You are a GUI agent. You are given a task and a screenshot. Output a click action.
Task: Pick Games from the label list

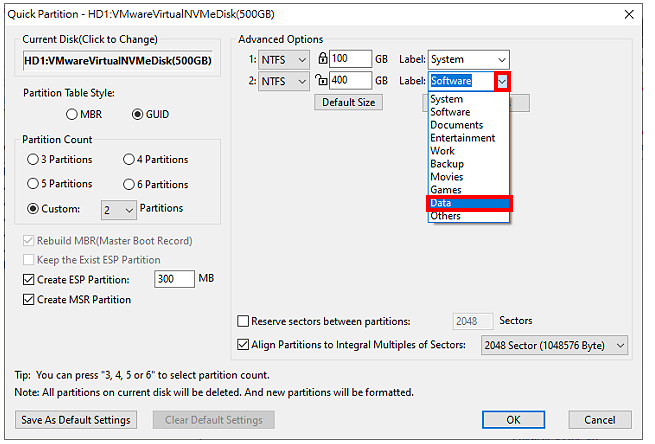(x=469, y=190)
